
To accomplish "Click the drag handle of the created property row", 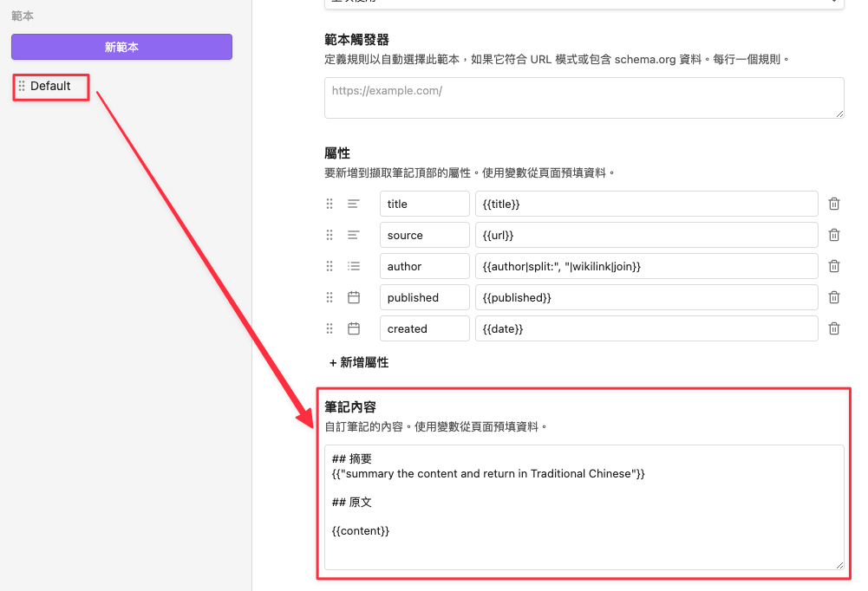I will pos(329,328).
